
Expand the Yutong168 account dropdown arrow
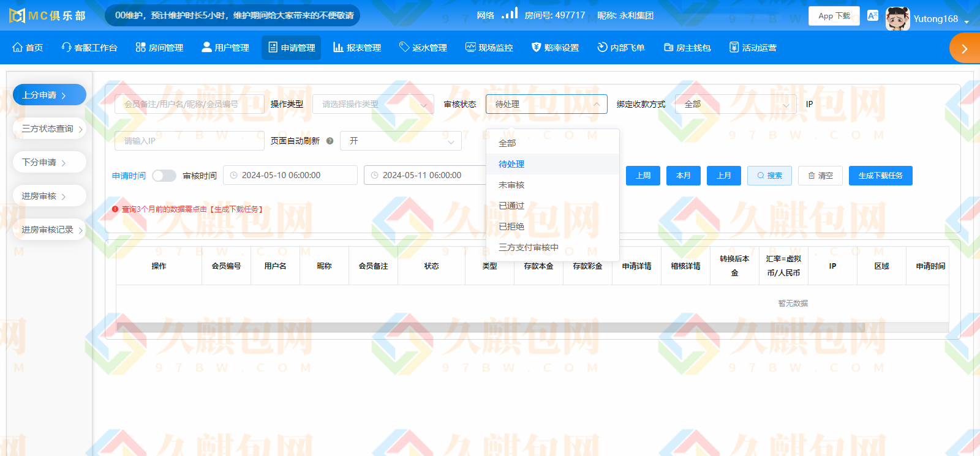[x=967, y=21]
